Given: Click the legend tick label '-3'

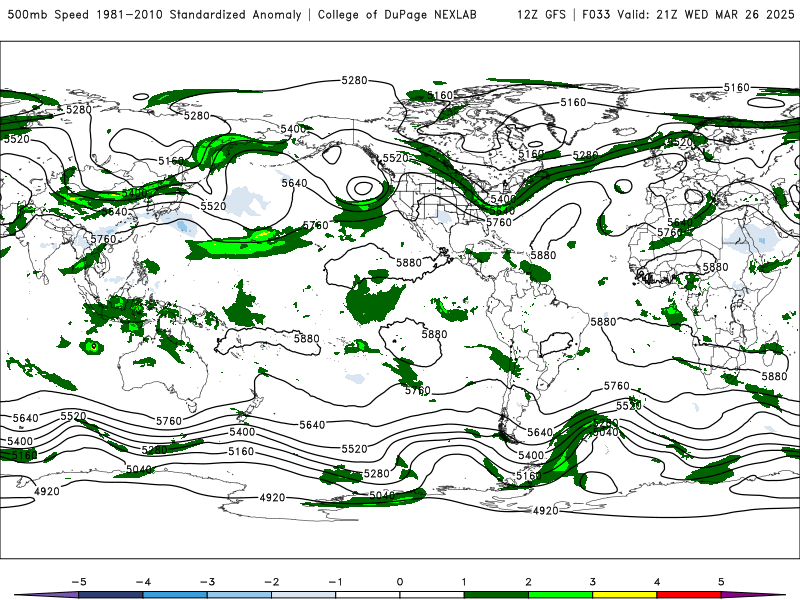Looking at the screenshot, I should tap(207, 582).
